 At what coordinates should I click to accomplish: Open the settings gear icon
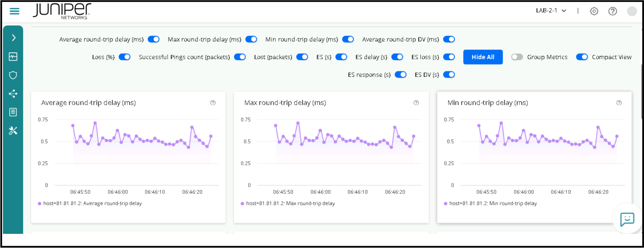click(x=594, y=11)
